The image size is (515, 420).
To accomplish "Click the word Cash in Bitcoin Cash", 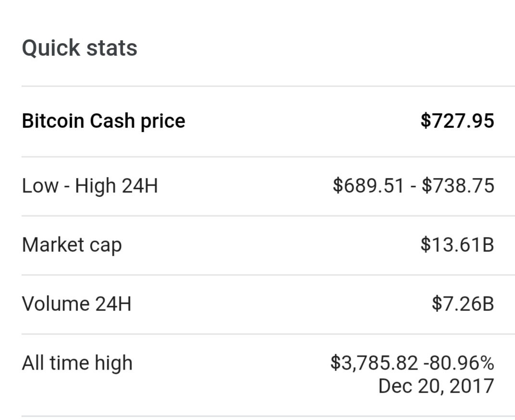I will [112, 121].
